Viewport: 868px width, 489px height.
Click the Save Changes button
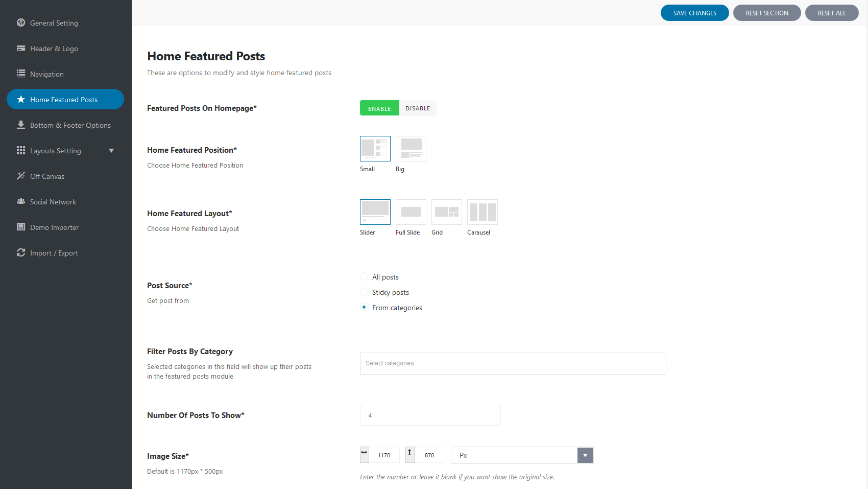click(694, 13)
